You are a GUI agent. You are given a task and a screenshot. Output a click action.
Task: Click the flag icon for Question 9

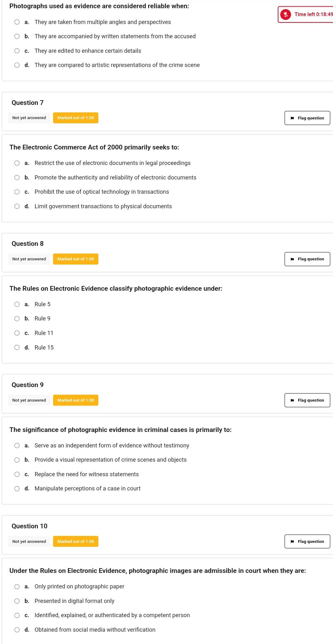[x=292, y=400]
